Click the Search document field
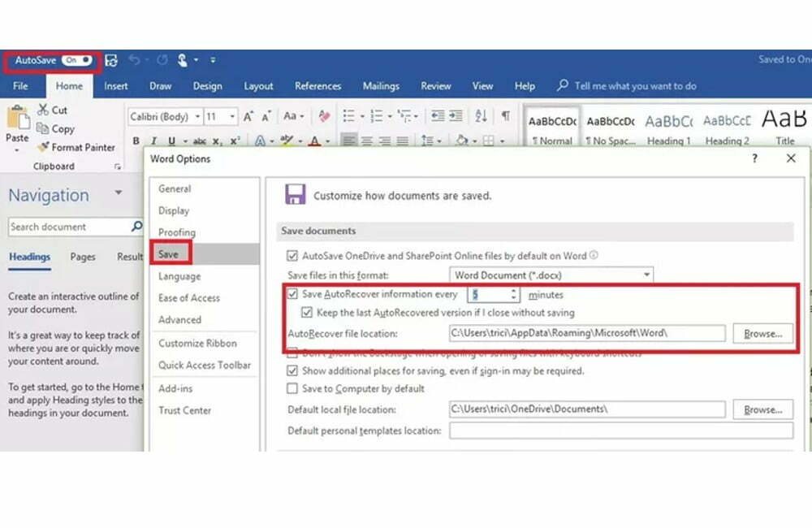The height and width of the screenshot is (528, 812). (x=69, y=227)
